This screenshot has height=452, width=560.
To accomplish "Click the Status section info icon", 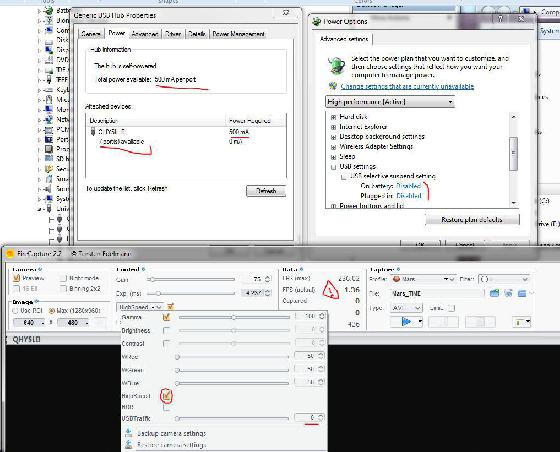I will [x=302, y=269].
